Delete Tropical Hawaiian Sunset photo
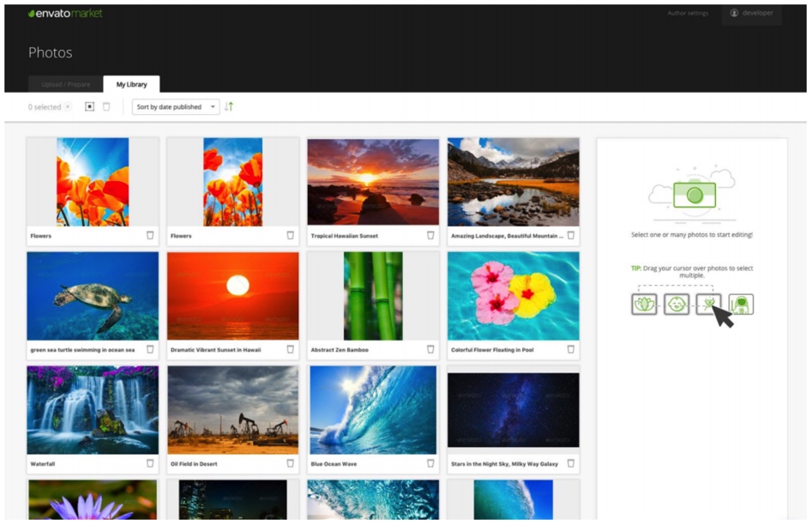 (x=430, y=235)
